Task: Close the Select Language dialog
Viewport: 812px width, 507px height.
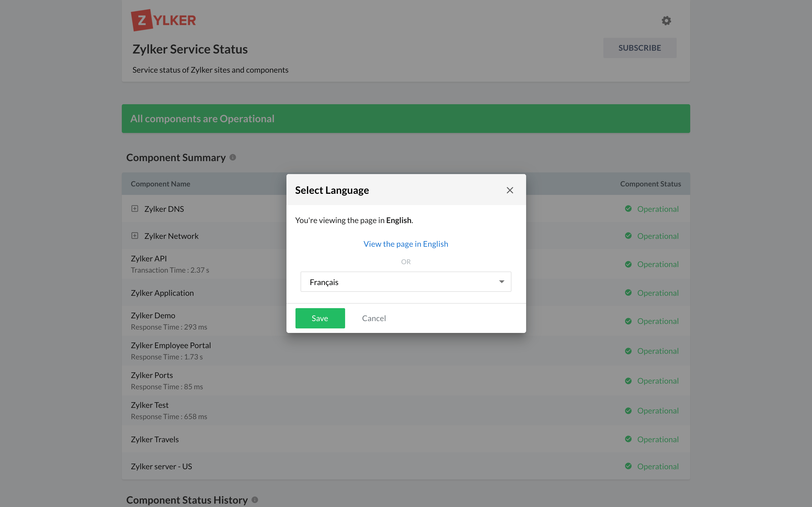Action: pyautogui.click(x=510, y=190)
